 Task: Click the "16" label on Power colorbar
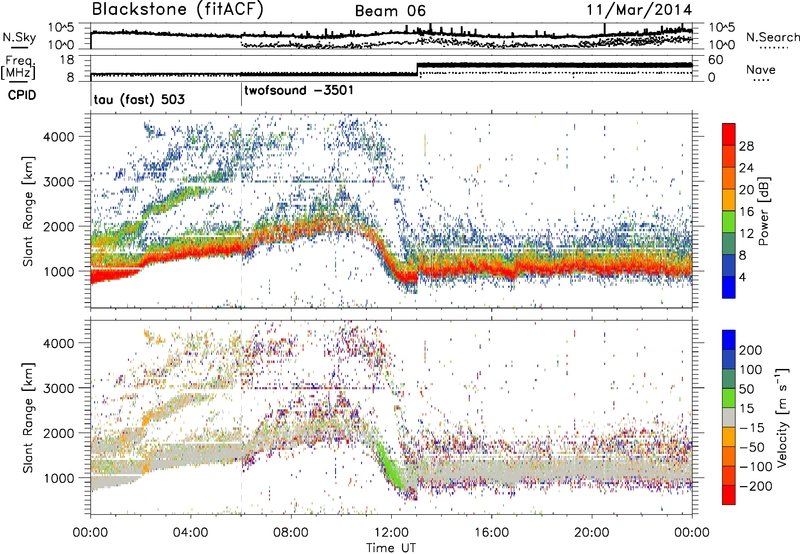746,212
